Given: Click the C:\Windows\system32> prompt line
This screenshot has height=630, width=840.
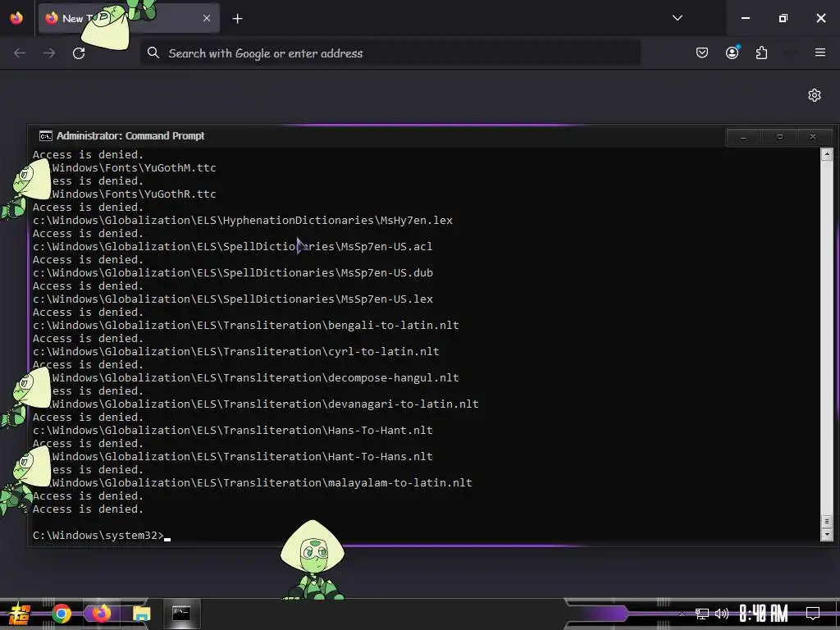Looking at the screenshot, I should (x=101, y=535).
